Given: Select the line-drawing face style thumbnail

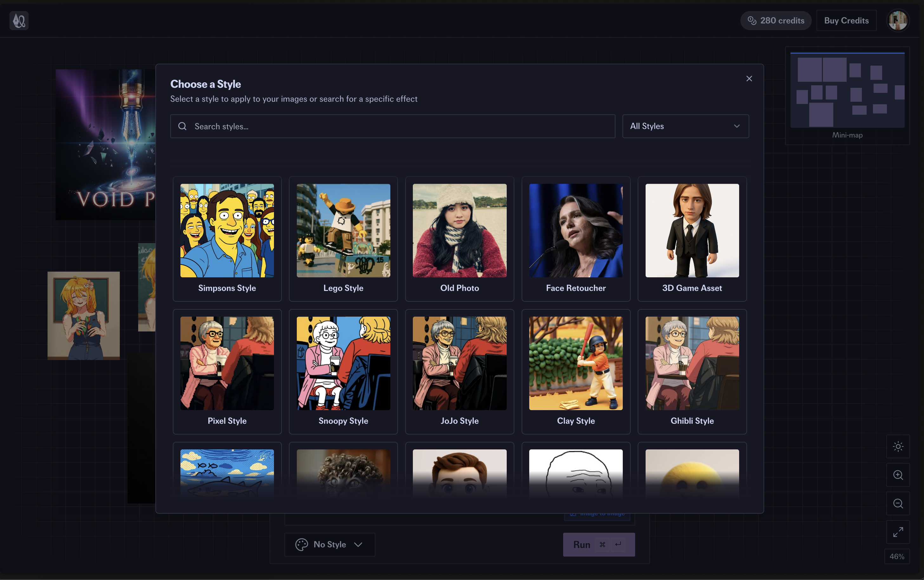Looking at the screenshot, I should pyautogui.click(x=576, y=474).
